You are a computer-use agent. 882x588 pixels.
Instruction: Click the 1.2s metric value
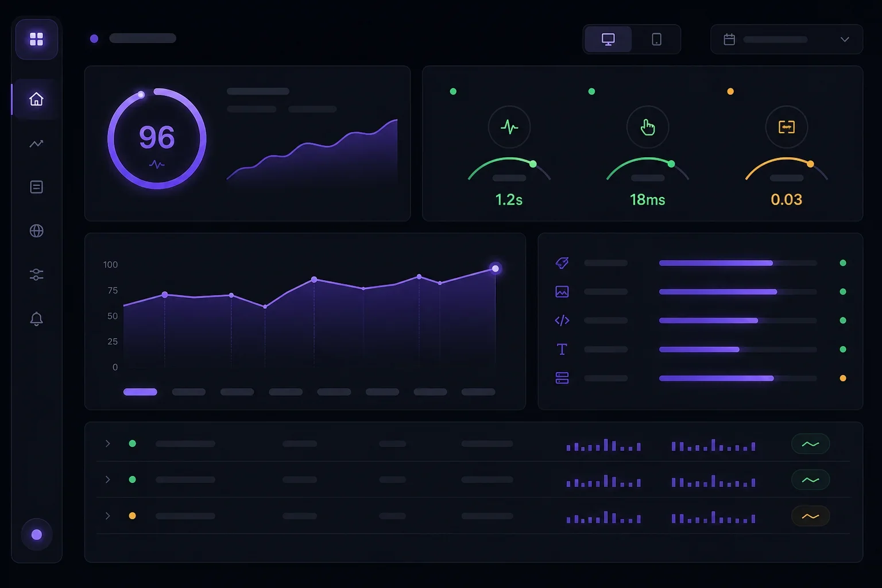tap(509, 199)
